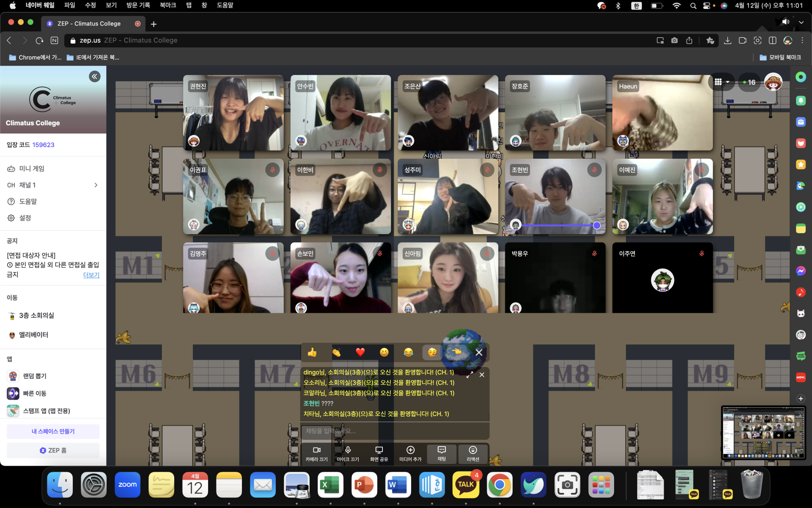Go to ZEP 홈

[53, 450]
